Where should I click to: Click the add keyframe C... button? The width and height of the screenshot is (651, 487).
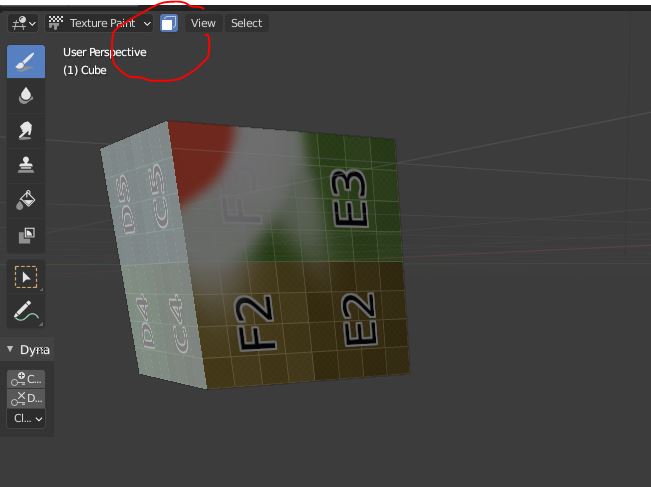pyautogui.click(x=26, y=379)
